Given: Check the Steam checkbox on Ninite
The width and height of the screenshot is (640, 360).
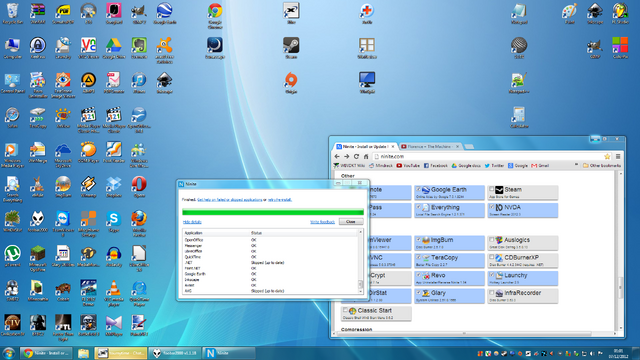Looking at the screenshot, I should pos(491,189).
